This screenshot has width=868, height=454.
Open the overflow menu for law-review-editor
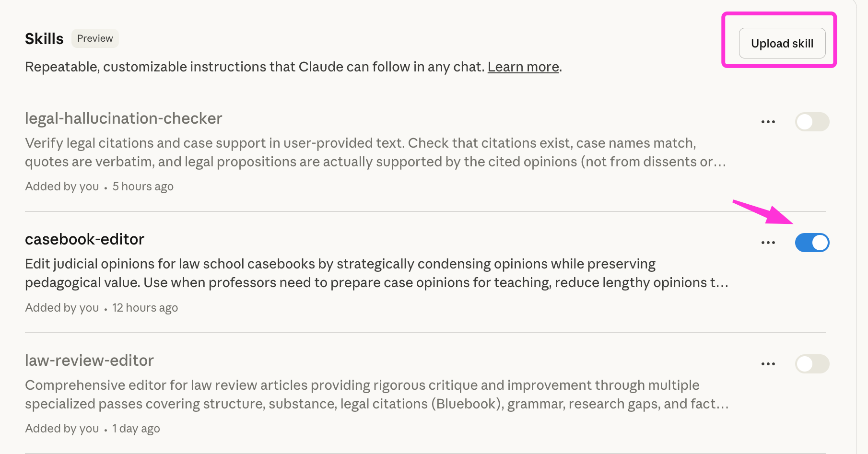click(x=768, y=363)
